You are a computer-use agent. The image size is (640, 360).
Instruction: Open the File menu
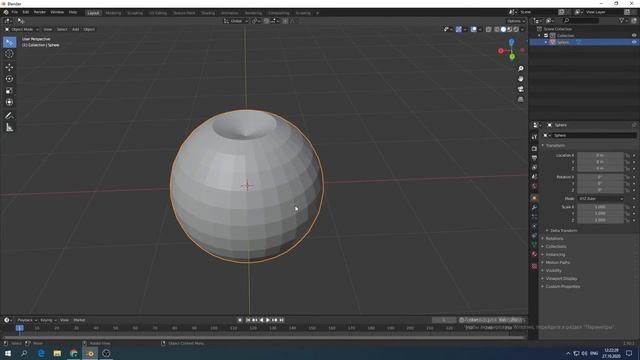(15, 12)
